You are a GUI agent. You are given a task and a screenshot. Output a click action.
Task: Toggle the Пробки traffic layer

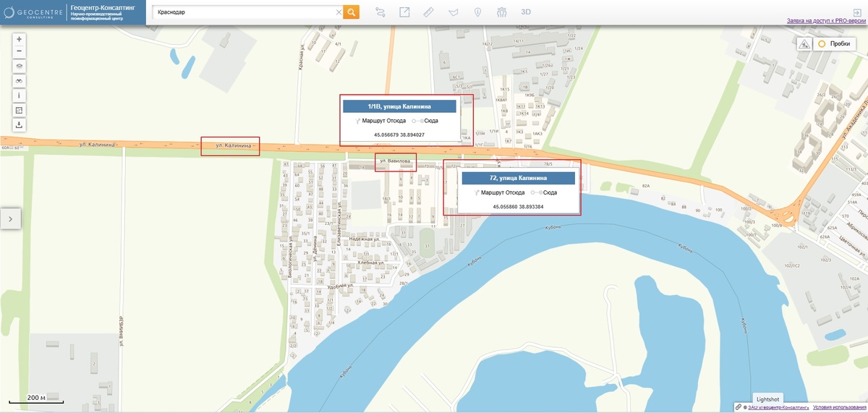pyautogui.click(x=834, y=44)
